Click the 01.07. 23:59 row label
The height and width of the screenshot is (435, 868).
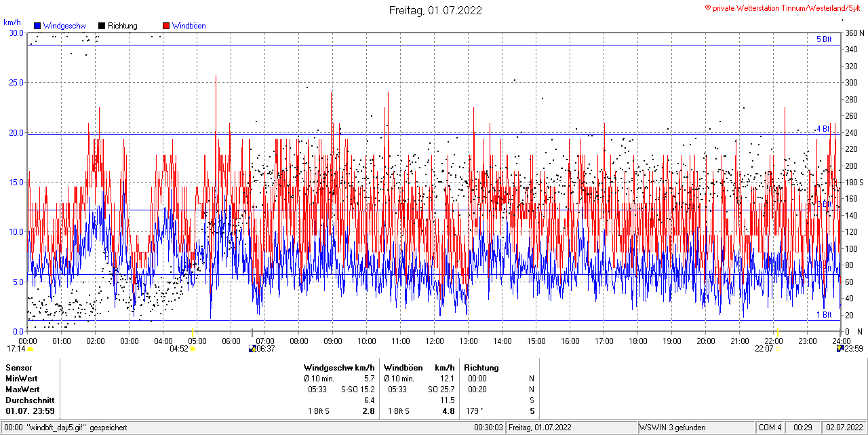31,411
